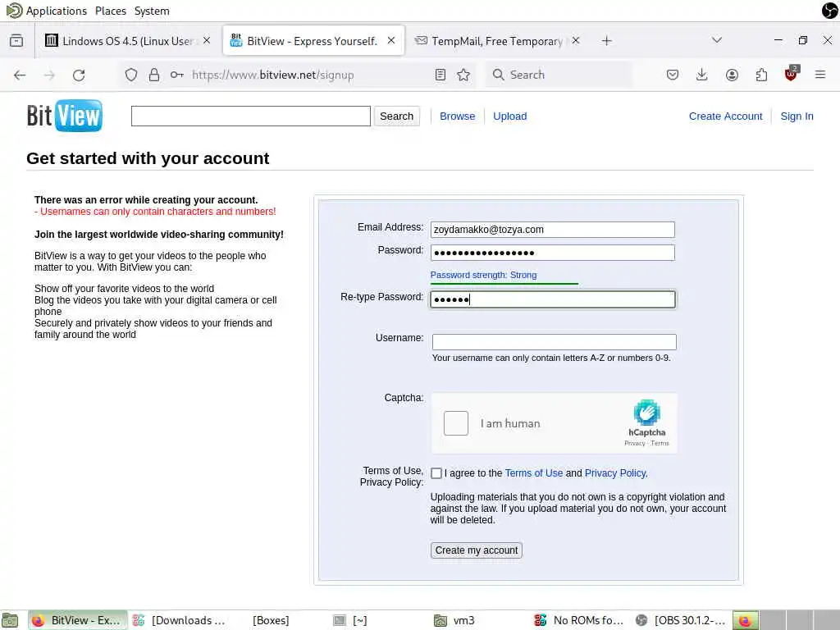The image size is (840, 630).
Task: Open the System menu
Action: [152, 11]
